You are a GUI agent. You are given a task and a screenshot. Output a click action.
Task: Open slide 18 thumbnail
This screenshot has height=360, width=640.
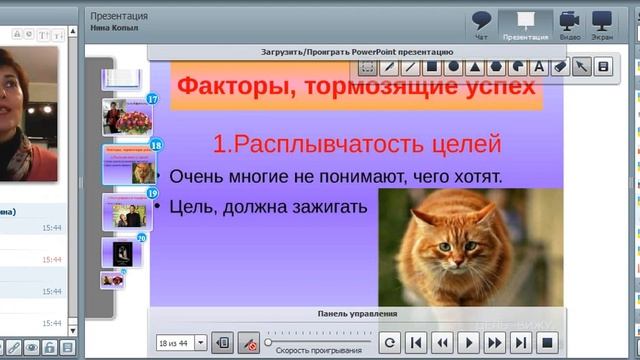tap(129, 164)
